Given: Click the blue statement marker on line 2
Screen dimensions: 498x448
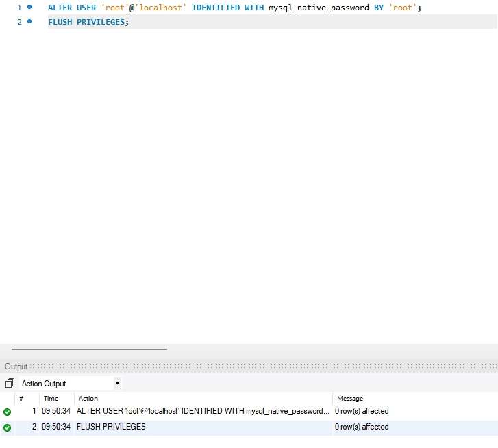Looking at the screenshot, I should [29, 22].
